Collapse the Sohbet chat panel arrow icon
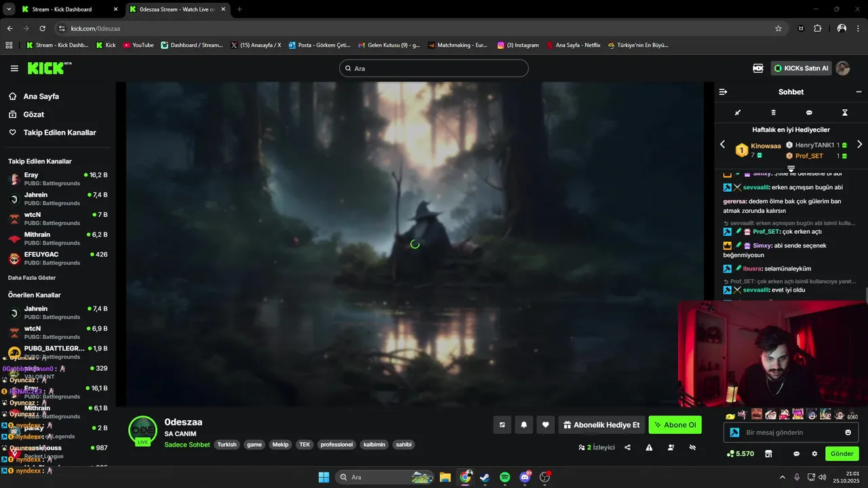 [723, 91]
